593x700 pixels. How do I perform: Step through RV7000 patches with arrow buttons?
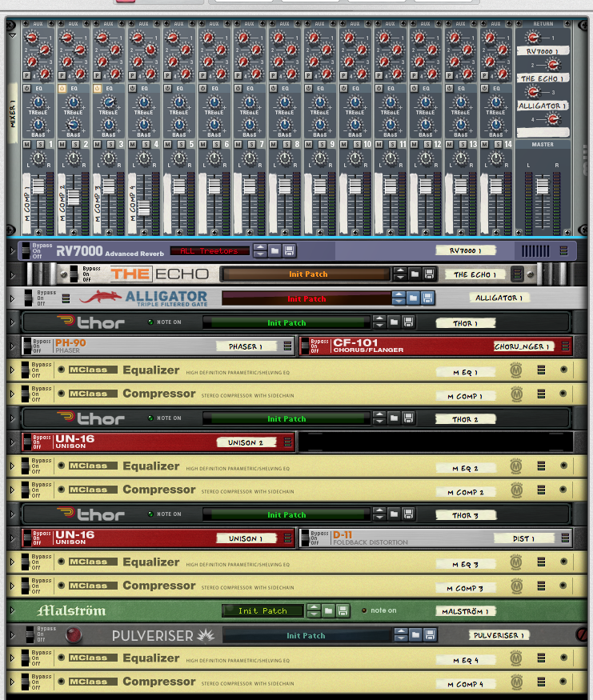point(260,251)
